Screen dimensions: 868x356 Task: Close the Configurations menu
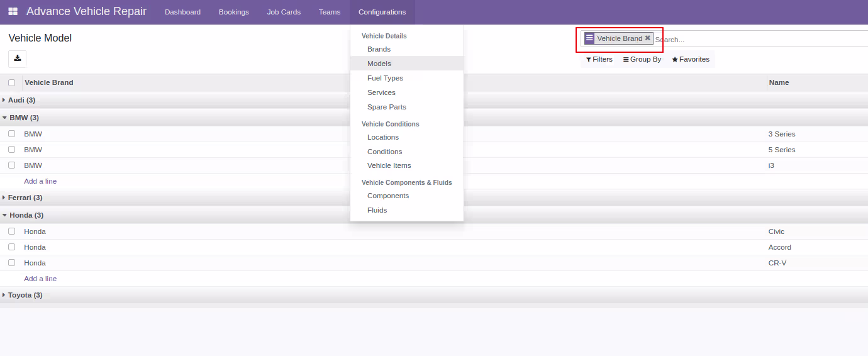(382, 12)
